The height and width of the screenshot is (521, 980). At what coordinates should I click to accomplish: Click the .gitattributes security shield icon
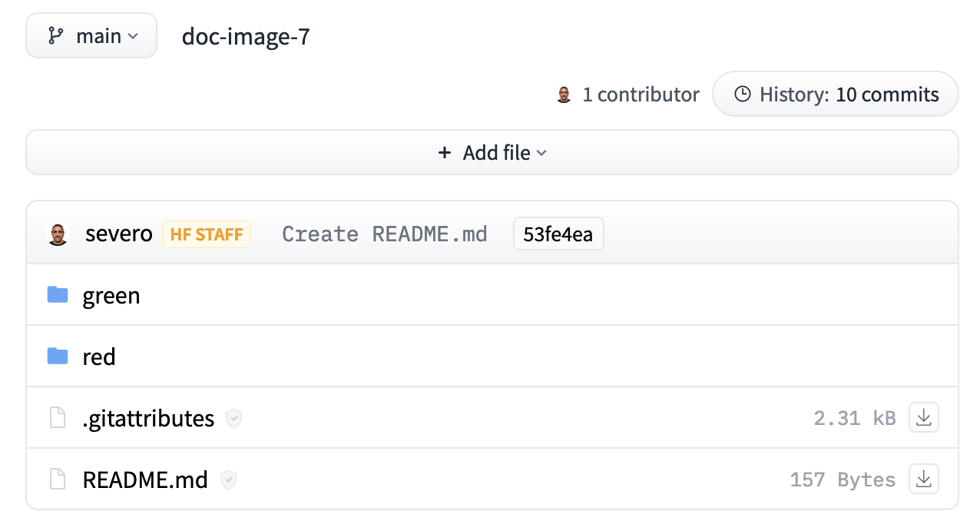click(234, 419)
